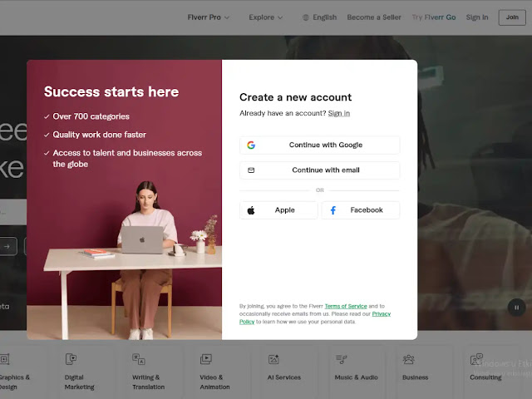Continue with email sign-up
This screenshot has height=399, width=532.
point(319,170)
